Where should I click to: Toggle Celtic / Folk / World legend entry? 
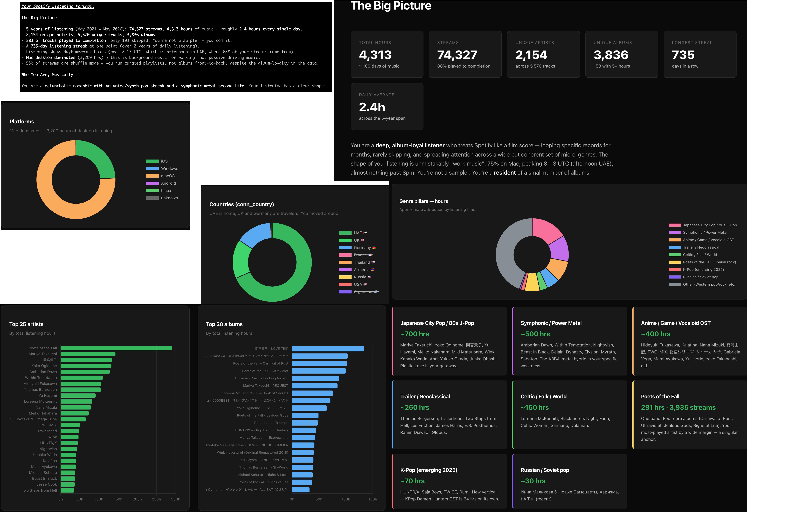[x=693, y=255]
